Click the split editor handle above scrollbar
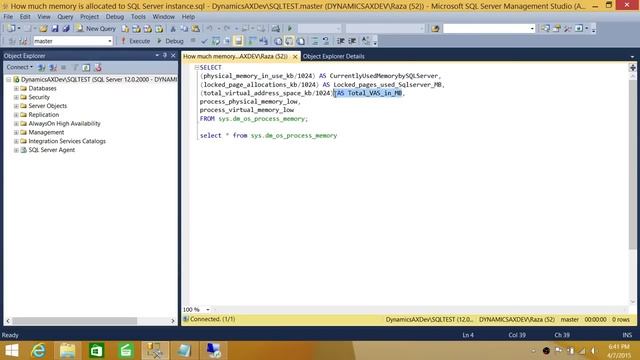Screen dimensions: 640x360 pos(633,68)
